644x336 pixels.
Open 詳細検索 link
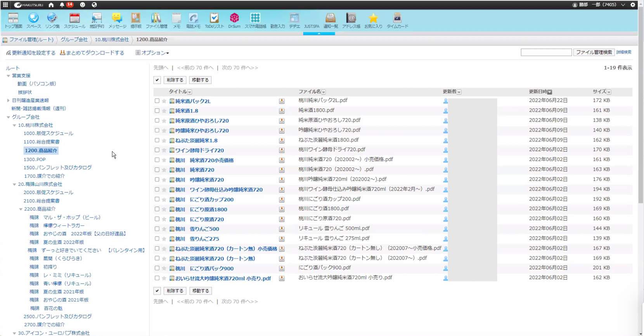pos(624,52)
